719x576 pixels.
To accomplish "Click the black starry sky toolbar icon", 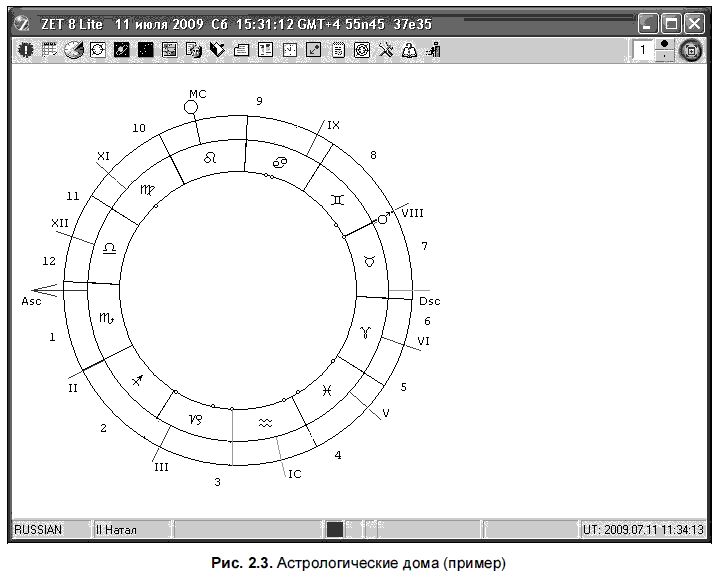I will pyautogui.click(x=145, y=50).
